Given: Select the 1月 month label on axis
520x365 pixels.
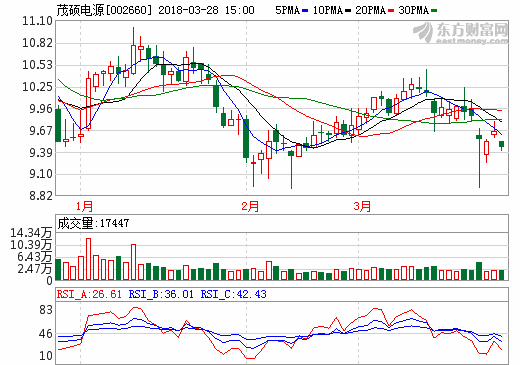Looking at the screenshot, I should point(84,206).
